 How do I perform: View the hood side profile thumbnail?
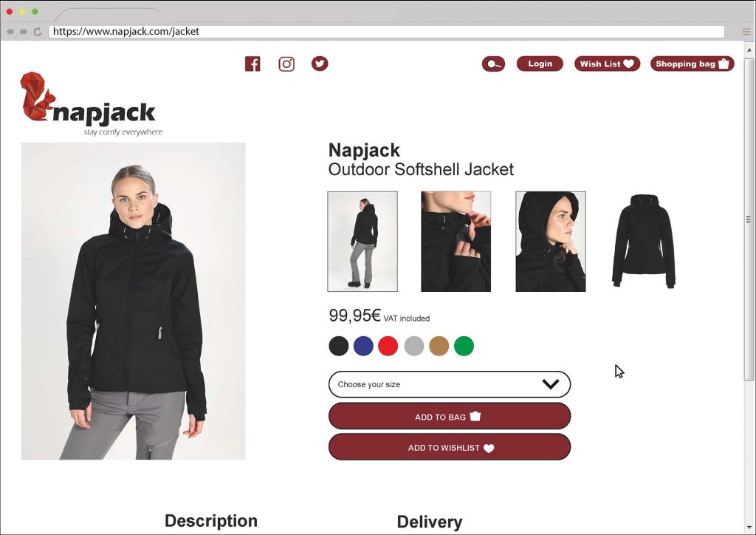tap(551, 242)
